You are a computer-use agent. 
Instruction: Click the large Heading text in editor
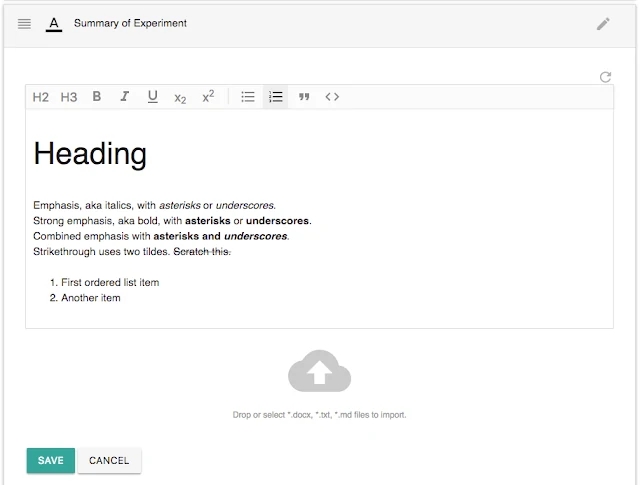pos(90,154)
